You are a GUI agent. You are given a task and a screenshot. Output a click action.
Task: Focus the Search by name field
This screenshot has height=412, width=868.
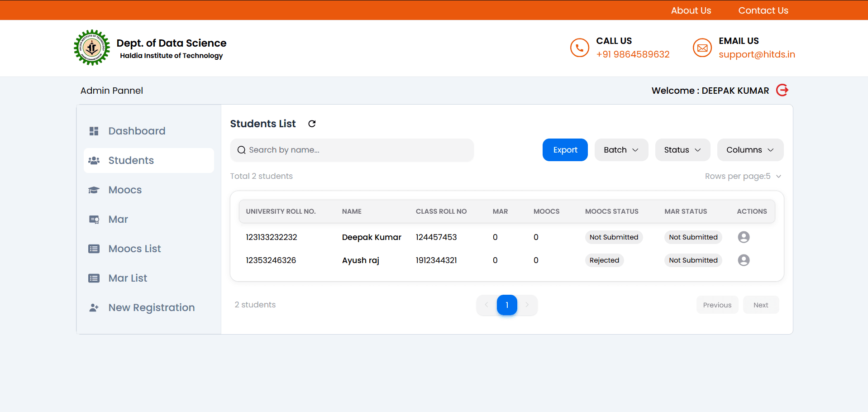pyautogui.click(x=352, y=150)
